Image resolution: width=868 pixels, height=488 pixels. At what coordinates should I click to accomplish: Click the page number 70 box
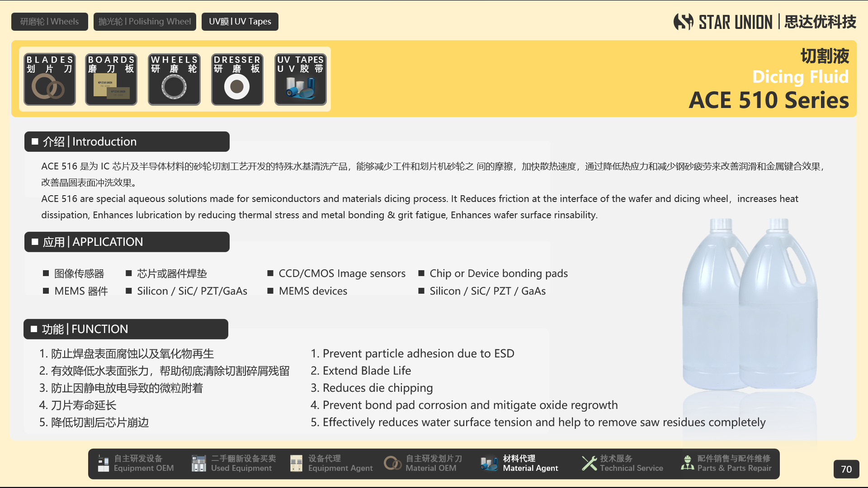(846, 469)
